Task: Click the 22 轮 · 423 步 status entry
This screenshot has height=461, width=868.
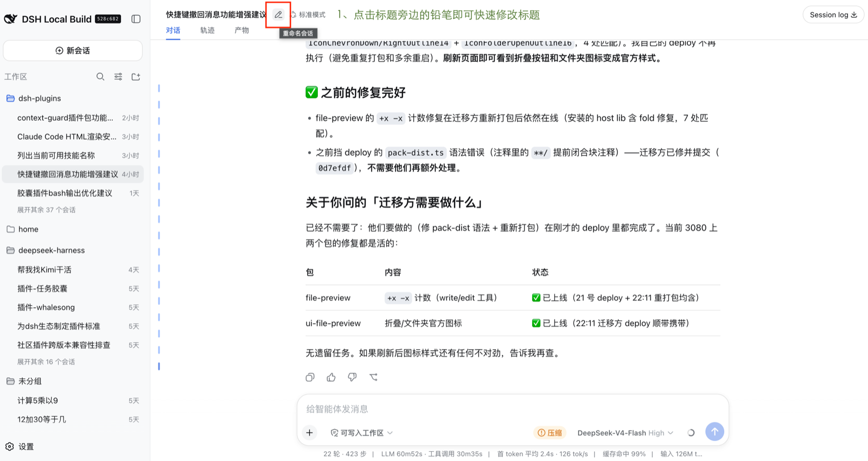Action: (345, 454)
